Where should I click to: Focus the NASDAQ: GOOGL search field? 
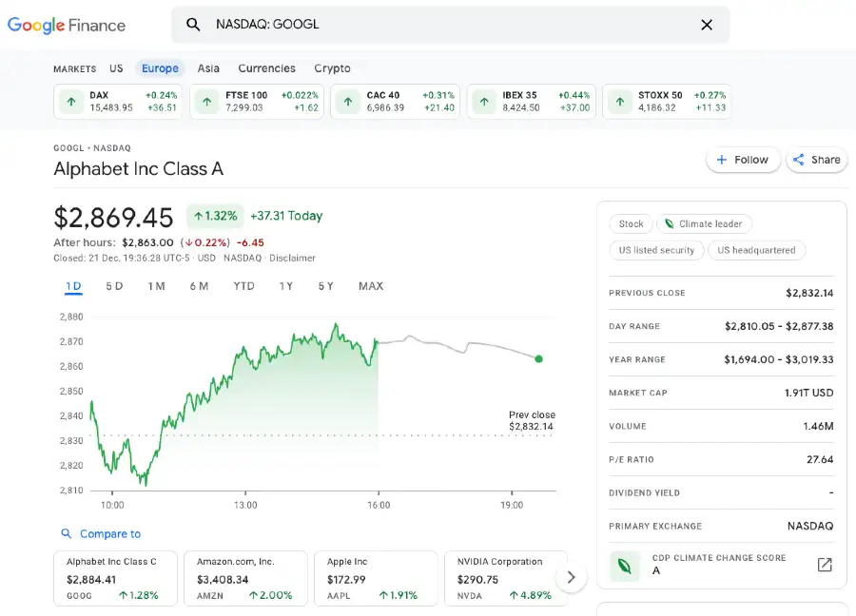pyautogui.click(x=451, y=25)
